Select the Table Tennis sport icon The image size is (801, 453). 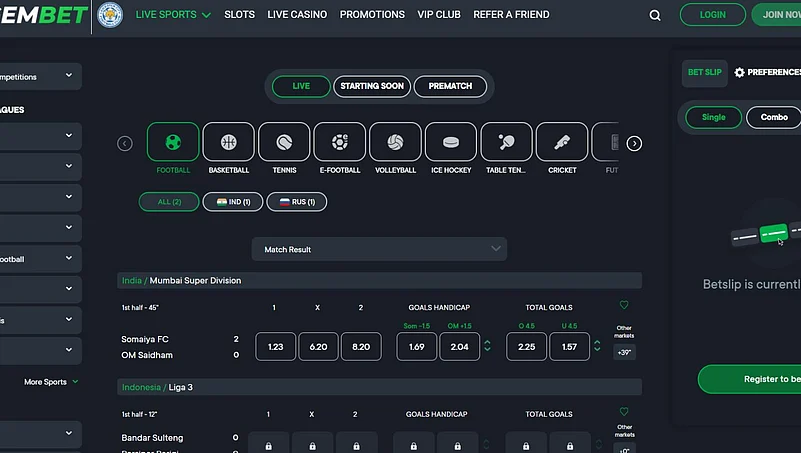click(506, 142)
